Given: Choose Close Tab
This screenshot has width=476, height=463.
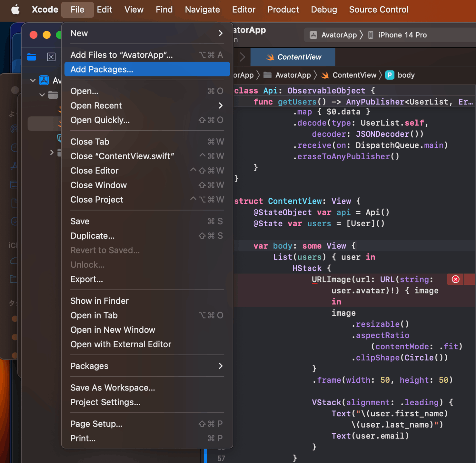Looking at the screenshot, I should (x=147, y=142).
